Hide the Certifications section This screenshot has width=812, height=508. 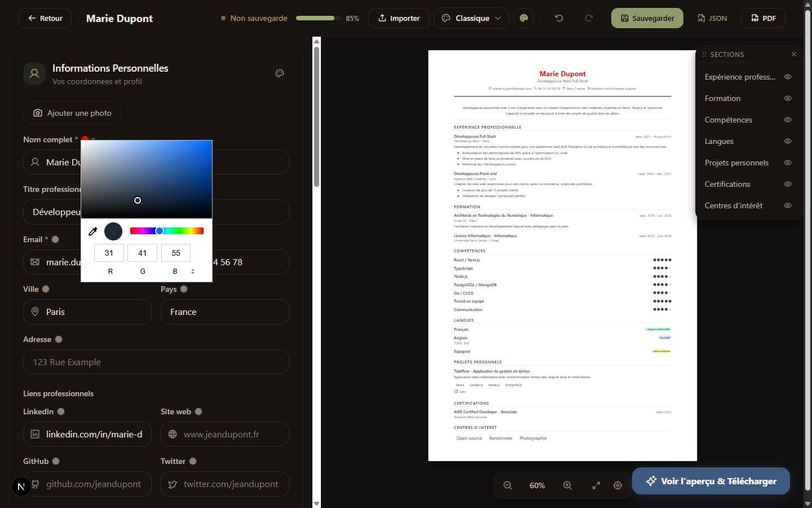tap(787, 184)
